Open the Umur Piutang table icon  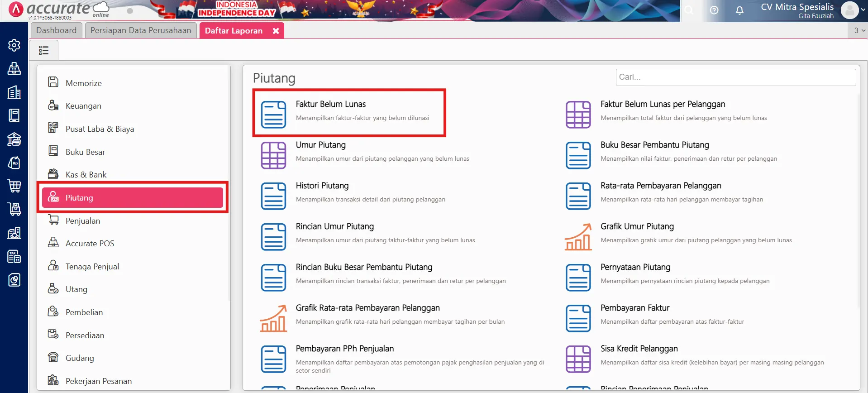[x=273, y=155]
